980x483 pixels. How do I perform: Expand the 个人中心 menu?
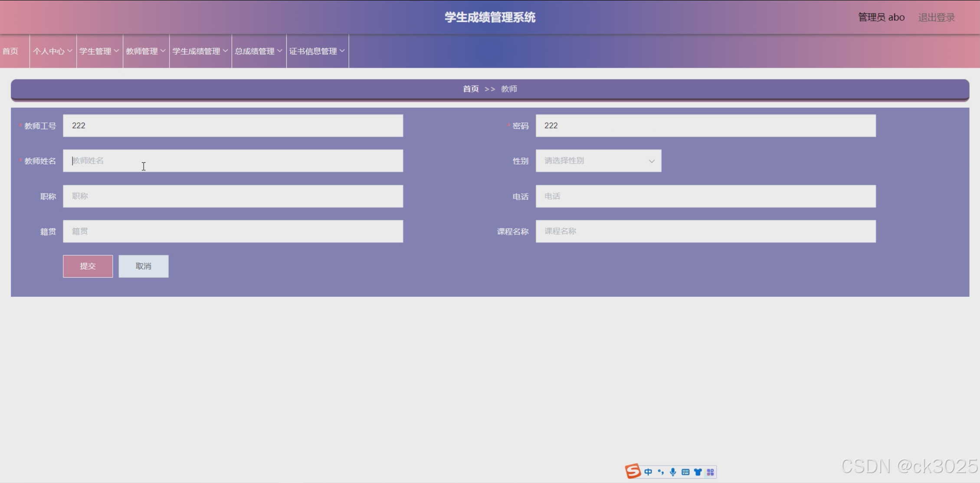tap(52, 51)
